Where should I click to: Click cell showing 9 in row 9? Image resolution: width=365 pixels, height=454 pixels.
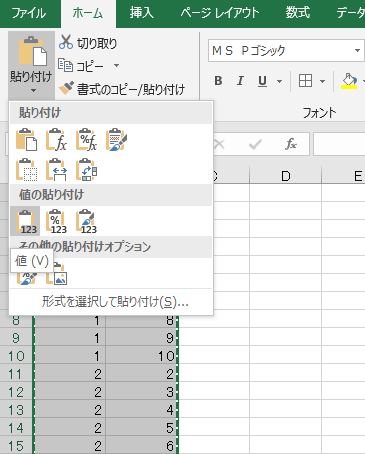click(141, 338)
